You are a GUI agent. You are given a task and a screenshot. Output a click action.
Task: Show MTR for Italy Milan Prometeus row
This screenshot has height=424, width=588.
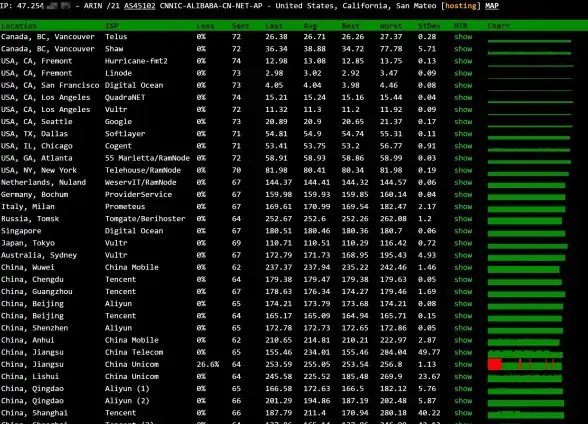(x=463, y=206)
